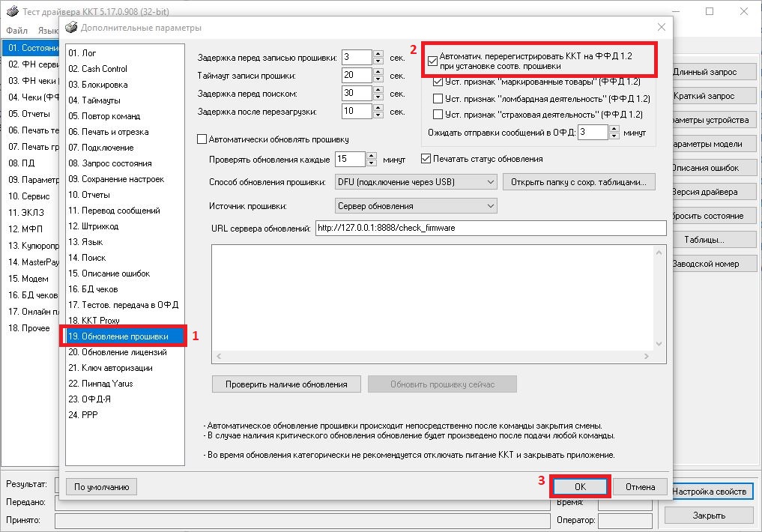Click Проверить наличие обновления button
This screenshot has height=532, width=762.
tap(286, 384)
